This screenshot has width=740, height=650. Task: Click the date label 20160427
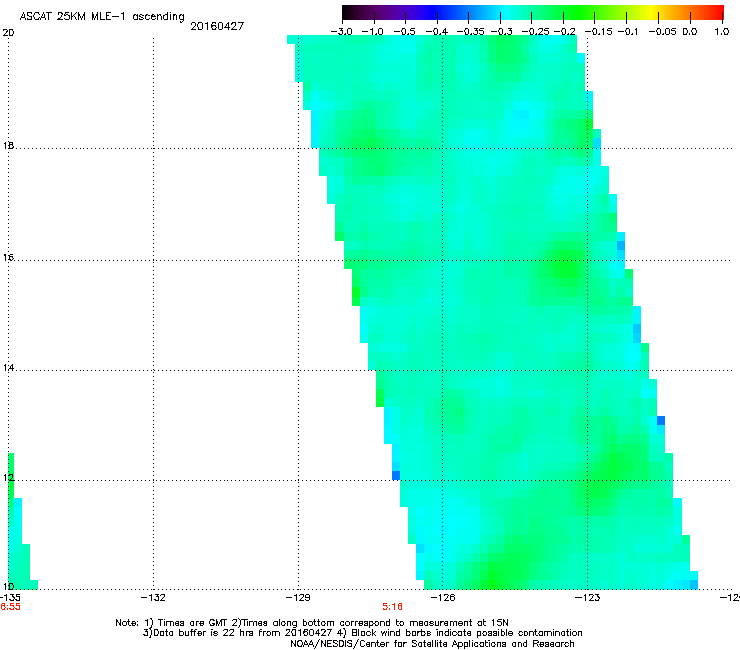(217, 26)
